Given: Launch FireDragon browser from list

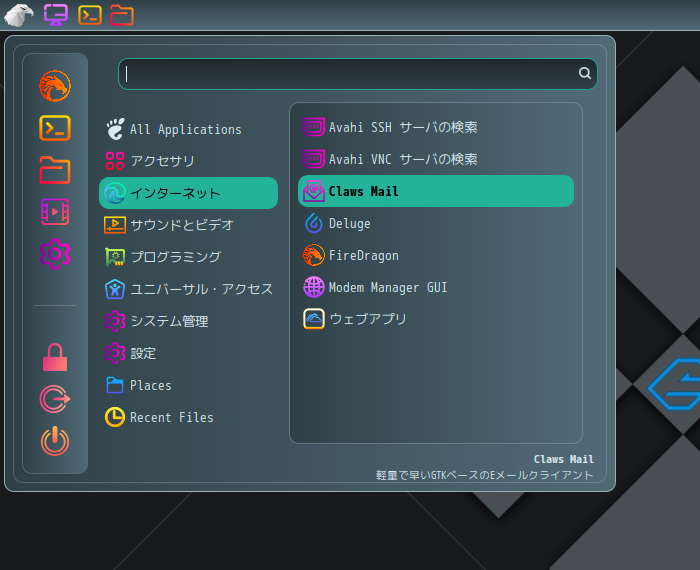Looking at the screenshot, I should click(x=436, y=255).
